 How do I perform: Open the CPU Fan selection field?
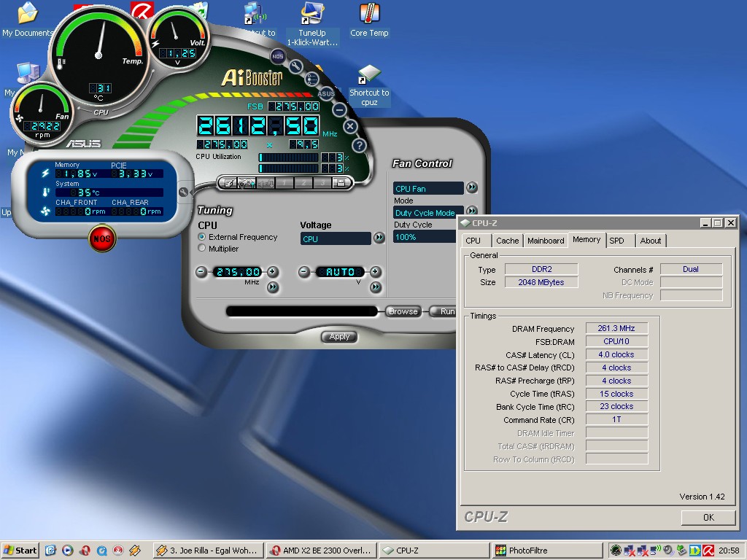pyautogui.click(x=428, y=188)
